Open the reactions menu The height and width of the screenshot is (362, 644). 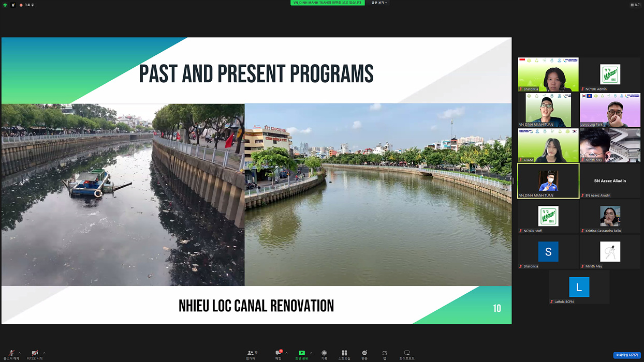coord(364,354)
